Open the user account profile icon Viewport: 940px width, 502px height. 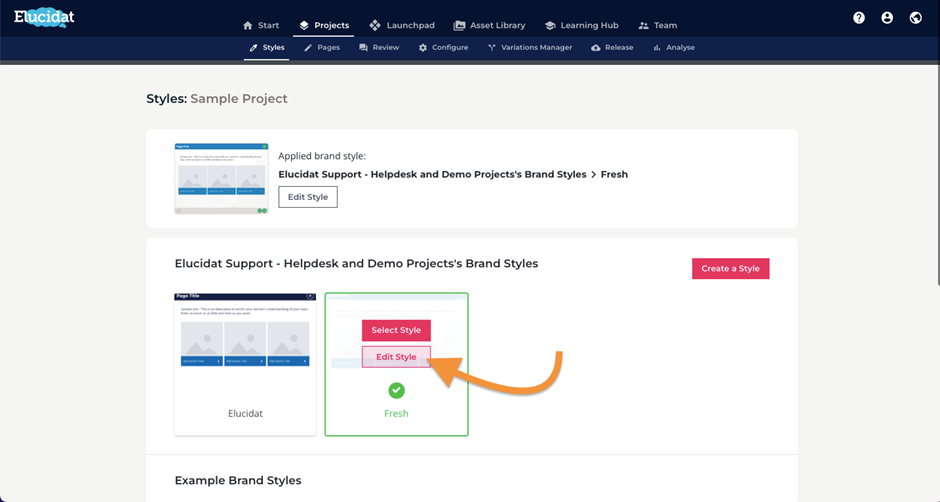(x=887, y=18)
